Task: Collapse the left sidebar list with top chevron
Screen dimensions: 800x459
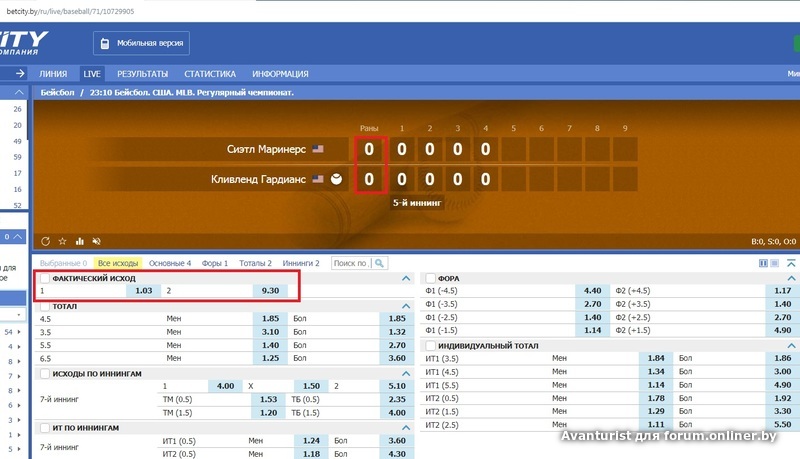Action: pos(19,92)
